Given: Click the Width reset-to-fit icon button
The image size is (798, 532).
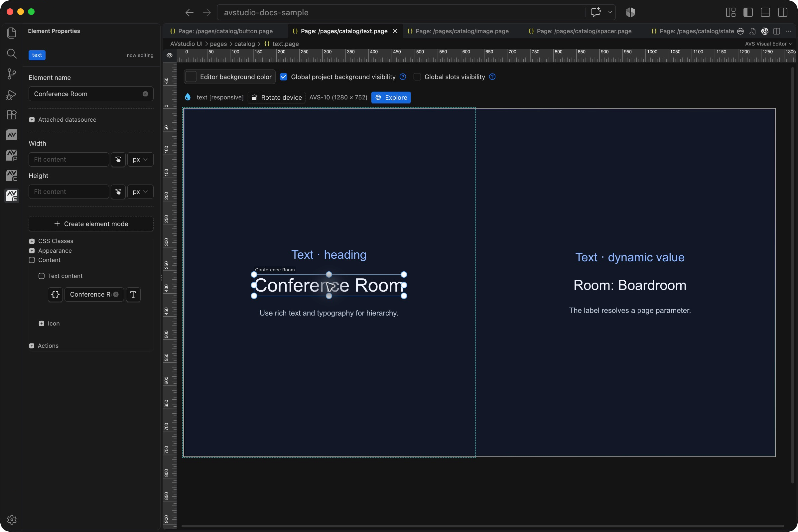Looking at the screenshot, I should click(118, 160).
